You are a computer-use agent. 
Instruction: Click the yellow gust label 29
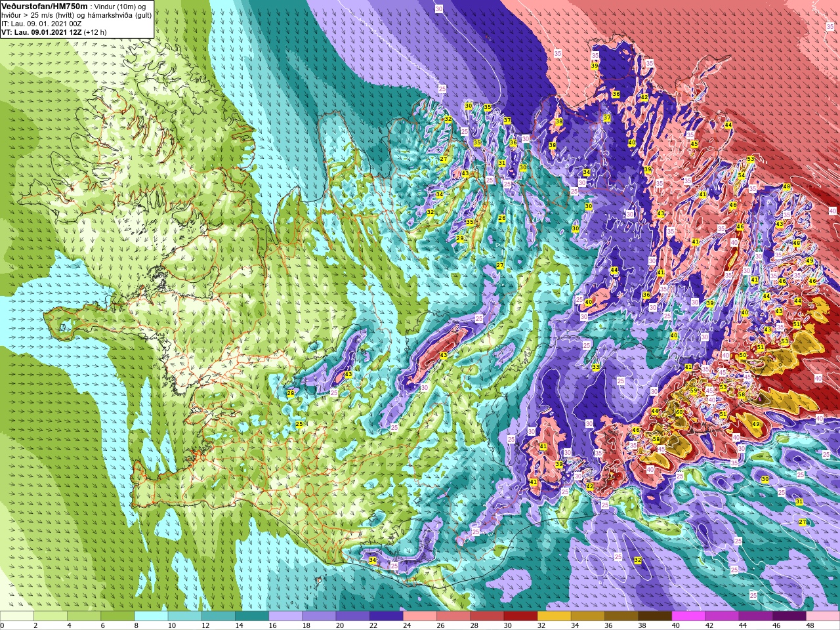[460, 239]
